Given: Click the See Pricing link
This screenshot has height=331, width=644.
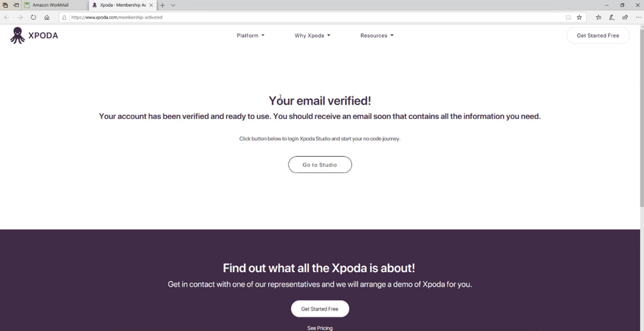Looking at the screenshot, I should (320, 328).
